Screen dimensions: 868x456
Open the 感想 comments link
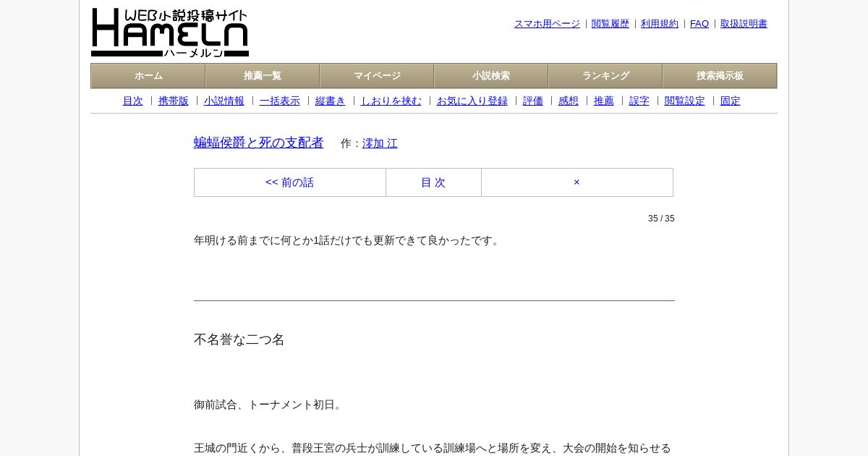569,101
